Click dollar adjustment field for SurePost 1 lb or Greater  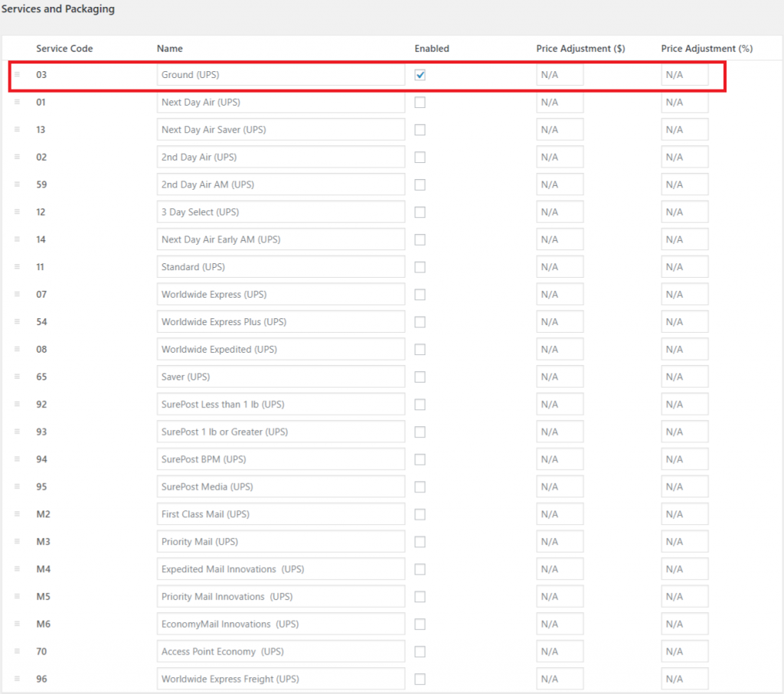[x=560, y=432]
